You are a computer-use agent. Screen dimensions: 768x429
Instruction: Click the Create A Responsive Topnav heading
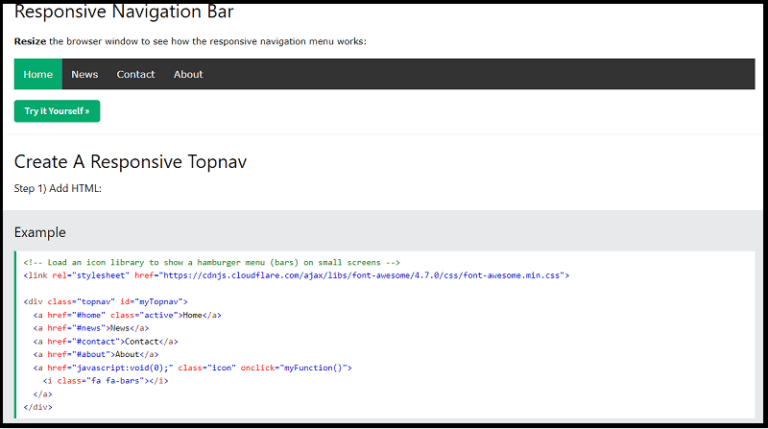[130, 162]
